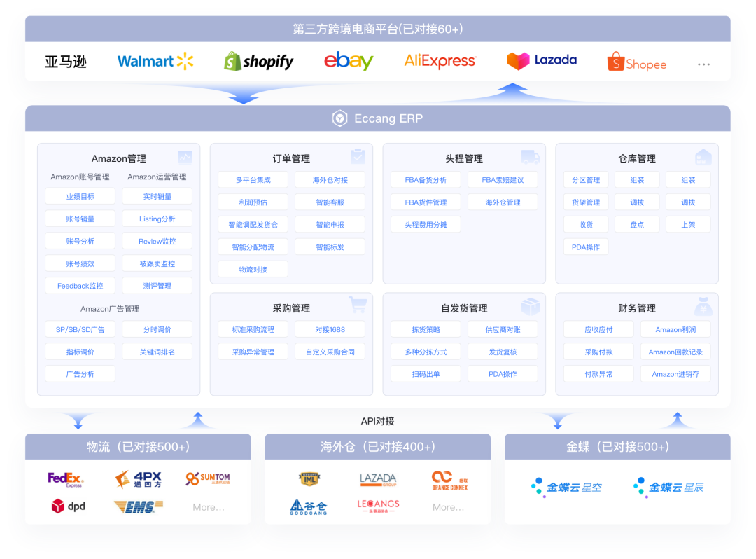Click the Shopify logo

pos(259,62)
